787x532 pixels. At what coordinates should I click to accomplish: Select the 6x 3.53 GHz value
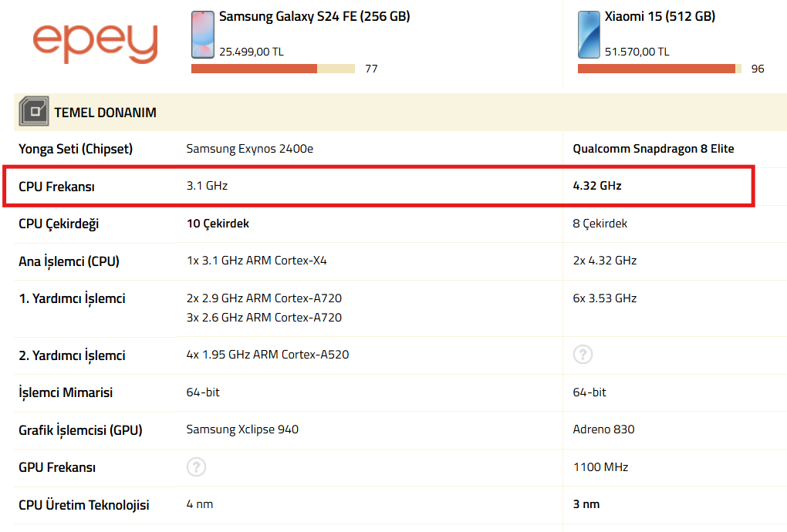pos(605,298)
